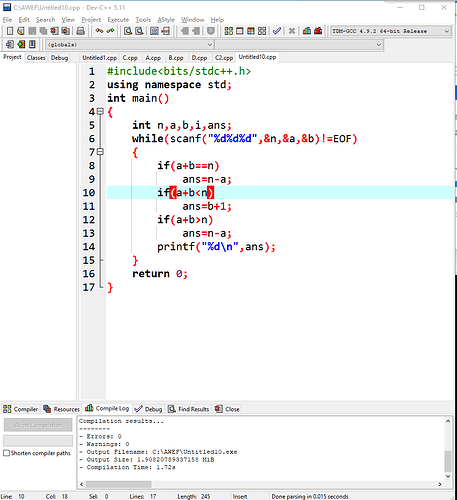Open the AStyle menu
The height and width of the screenshot is (500, 457).
166,20
